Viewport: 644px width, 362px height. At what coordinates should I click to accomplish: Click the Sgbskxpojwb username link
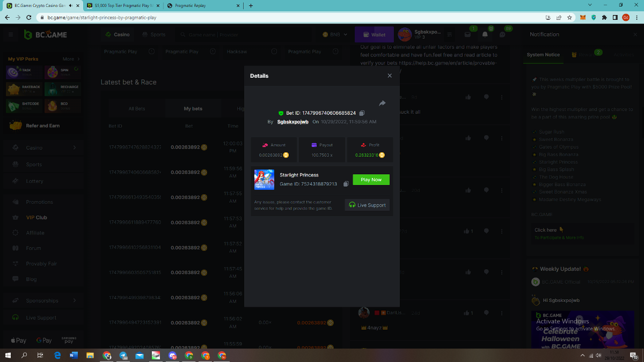click(292, 122)
